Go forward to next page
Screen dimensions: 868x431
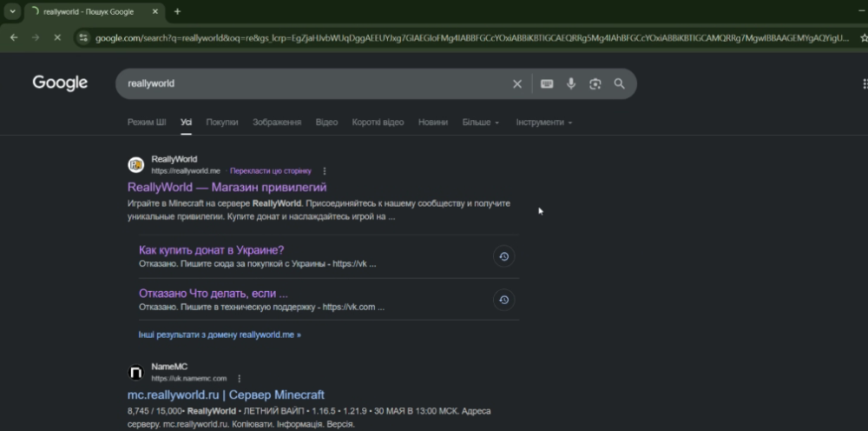[x=36, y=37]
